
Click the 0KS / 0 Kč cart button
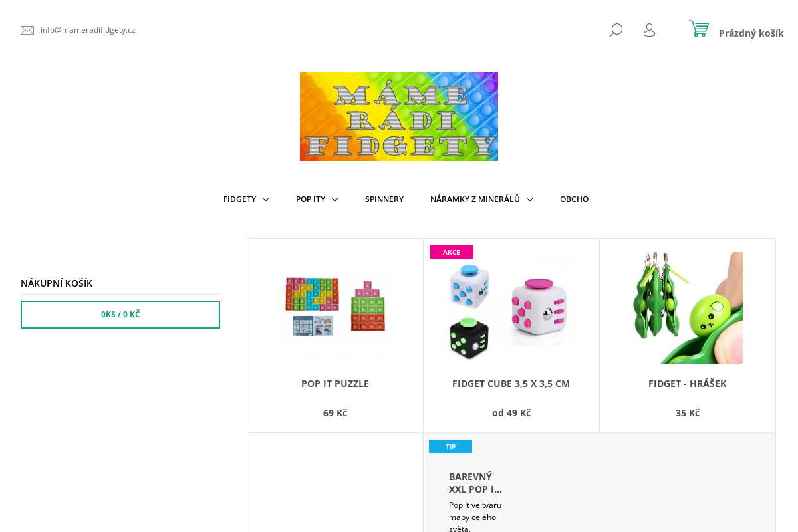120,315
